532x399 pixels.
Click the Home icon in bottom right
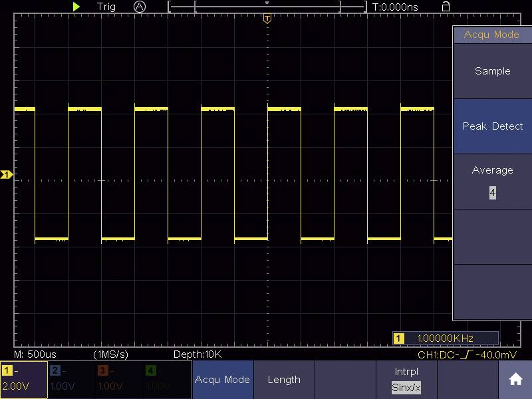[515, 378]
